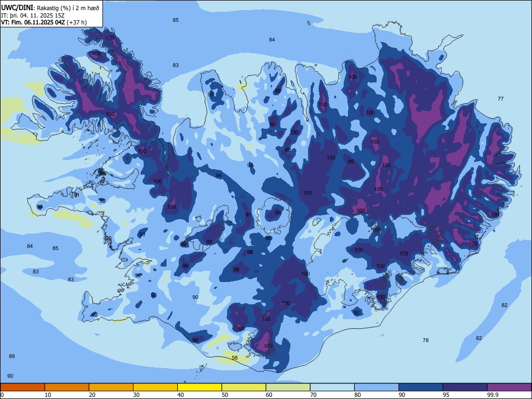532x399 pixels.
Task: Click the '30' legend tick label
Action: coord(136,395)
